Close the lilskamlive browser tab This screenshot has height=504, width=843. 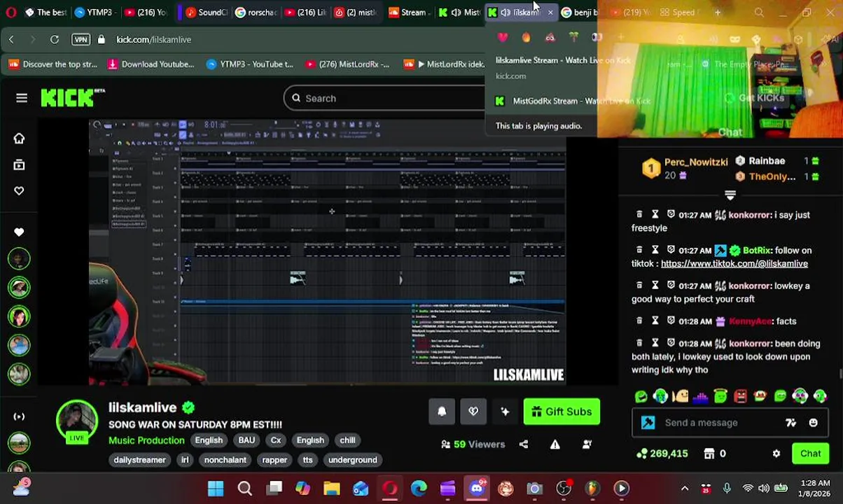pos(550,13)
